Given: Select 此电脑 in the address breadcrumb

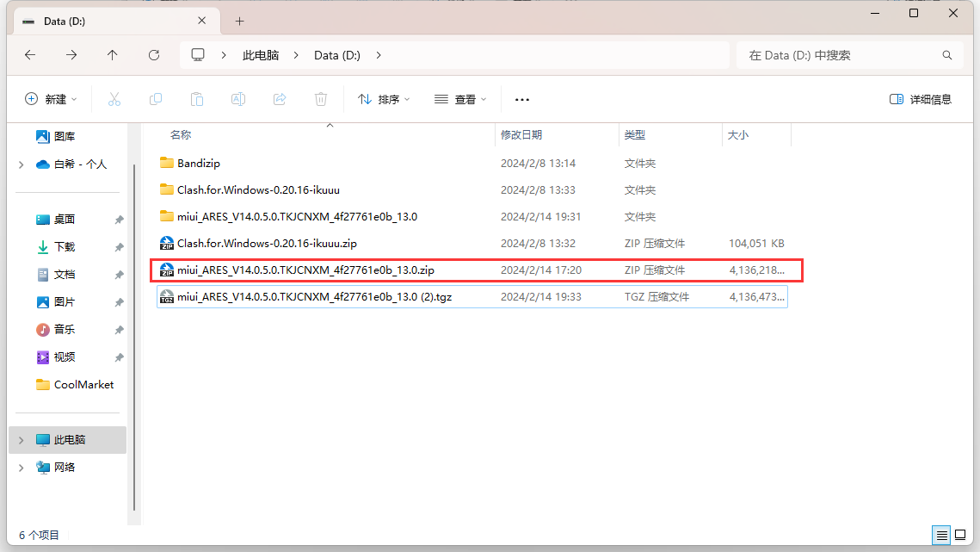Looking at the screenshot, I should coord(261,55).
